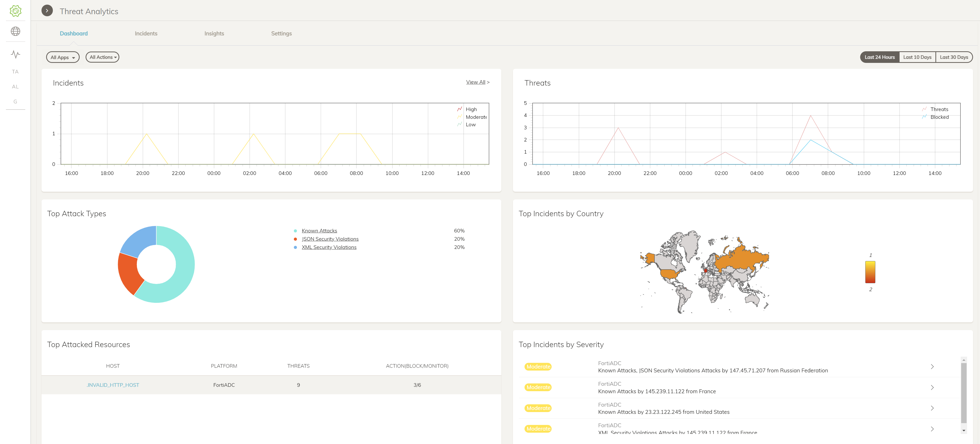
Task: Click Moderate badge on United States incident
Action: [538, 408]
